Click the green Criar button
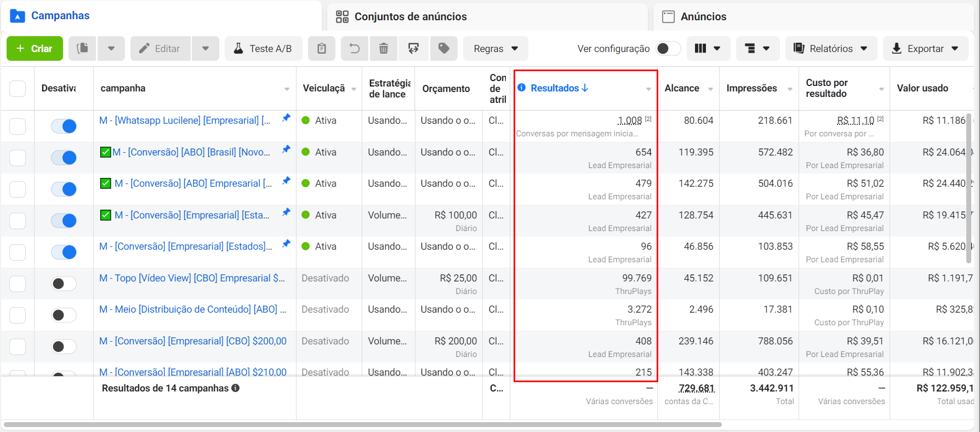Image resolution: width=980 pixels, height=432 pixels. pos(35,48)
